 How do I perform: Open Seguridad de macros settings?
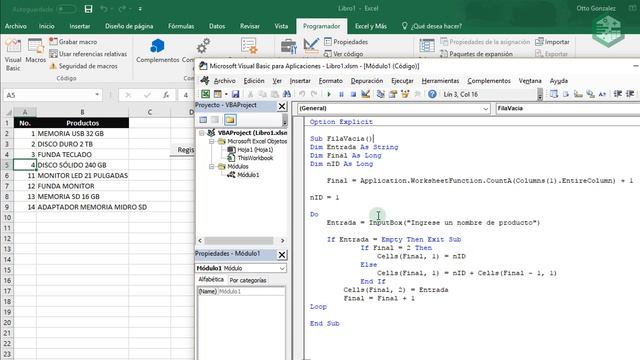click(x=83, y=66)
